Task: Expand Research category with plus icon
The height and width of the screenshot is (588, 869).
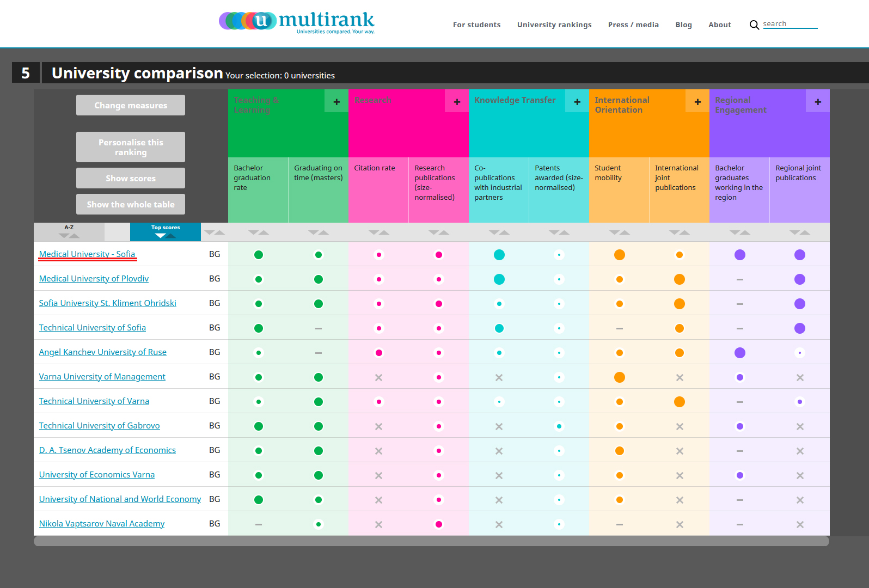Action: pyautogui.click(x=457, y=102)
